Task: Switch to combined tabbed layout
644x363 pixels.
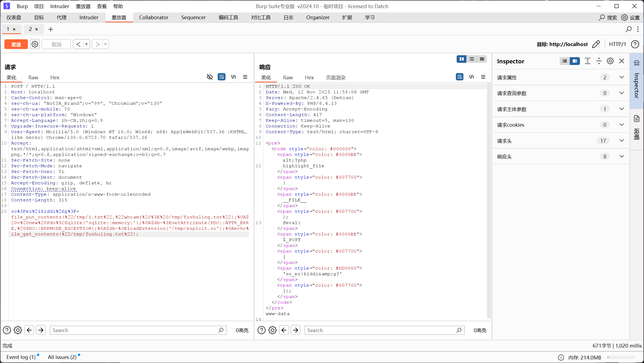Action: coord(482,59)
